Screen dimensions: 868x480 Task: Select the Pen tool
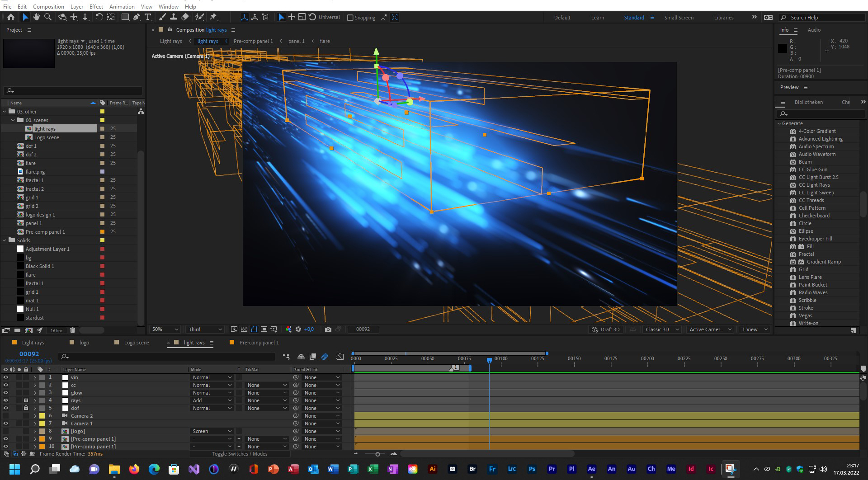tap(136, 17)
